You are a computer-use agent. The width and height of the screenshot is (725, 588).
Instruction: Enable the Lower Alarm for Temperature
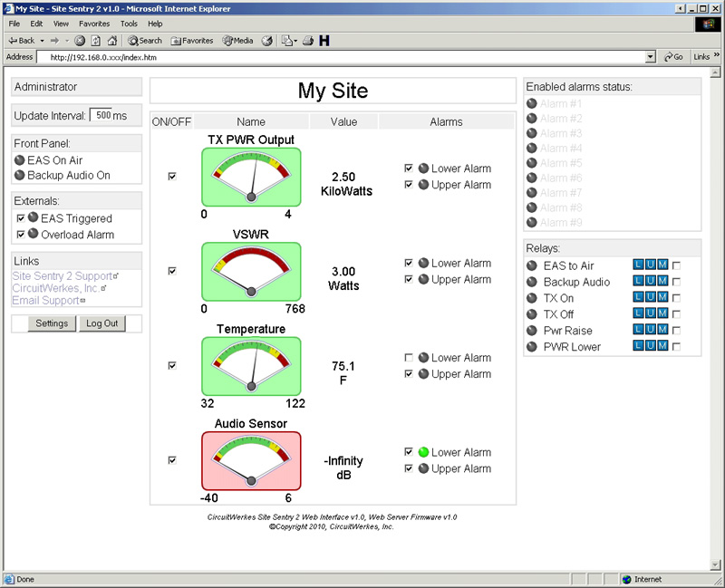pyautogui.click(x=411, y=357)
